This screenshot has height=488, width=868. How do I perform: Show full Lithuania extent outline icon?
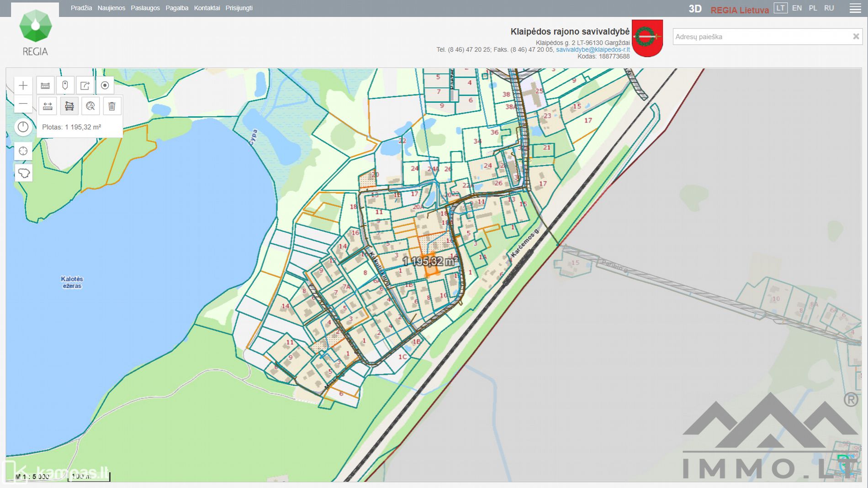coord(23,173)
